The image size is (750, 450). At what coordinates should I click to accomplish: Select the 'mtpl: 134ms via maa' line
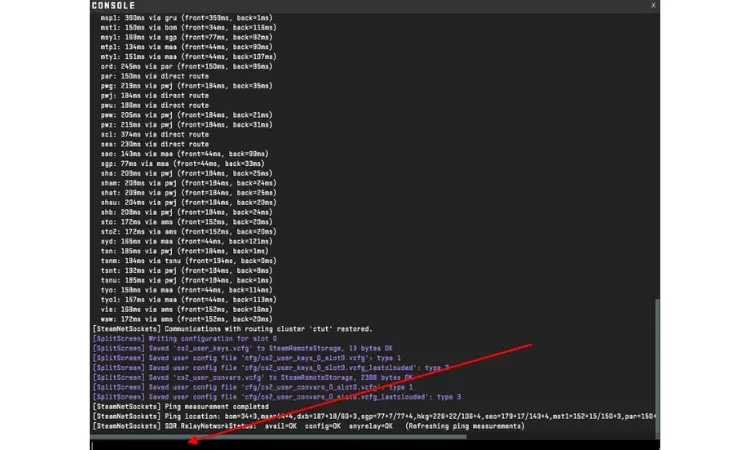[x=187, y=47]
